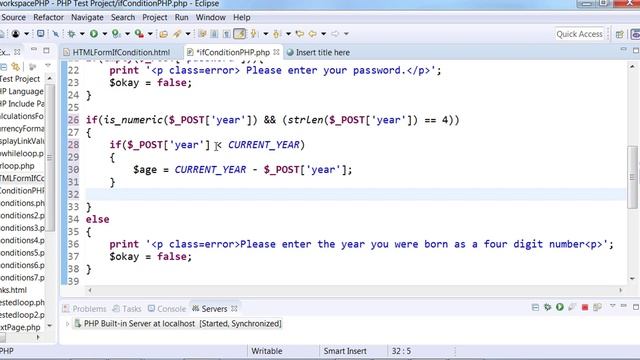Switch to the Tasks tab
The width and height of the screenshot is (640, 360).
pos(127,309)
